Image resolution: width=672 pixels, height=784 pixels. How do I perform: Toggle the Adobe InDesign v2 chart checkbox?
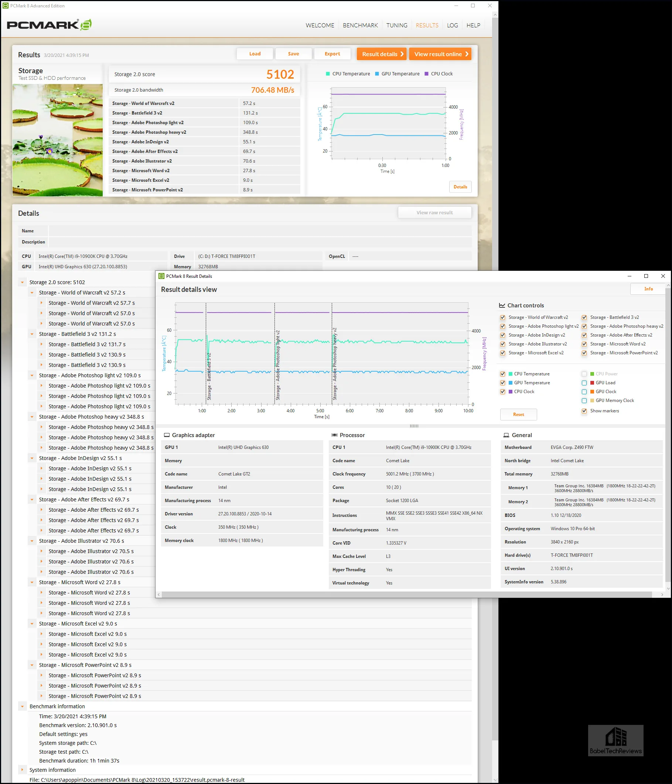click(502, 335)
